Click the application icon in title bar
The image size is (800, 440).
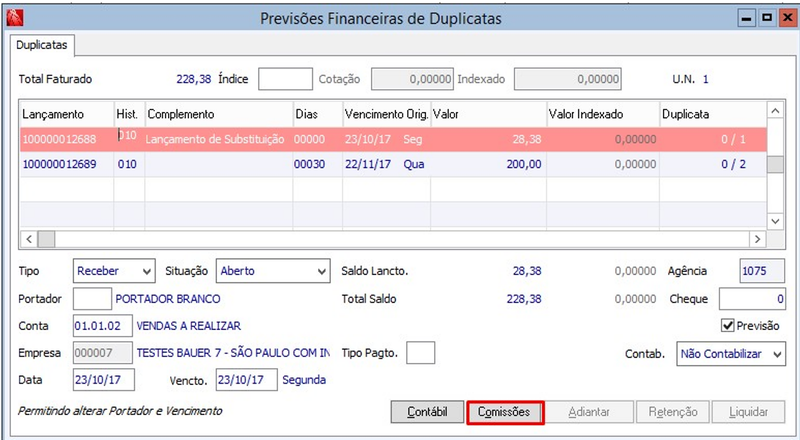tap(15, 18)
